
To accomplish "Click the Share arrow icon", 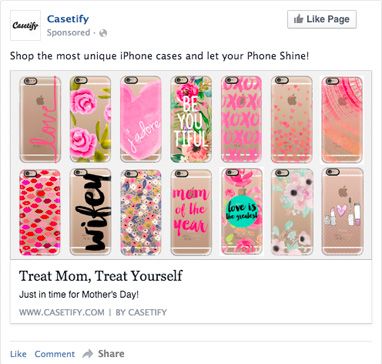I will click(x=88, y=353).
